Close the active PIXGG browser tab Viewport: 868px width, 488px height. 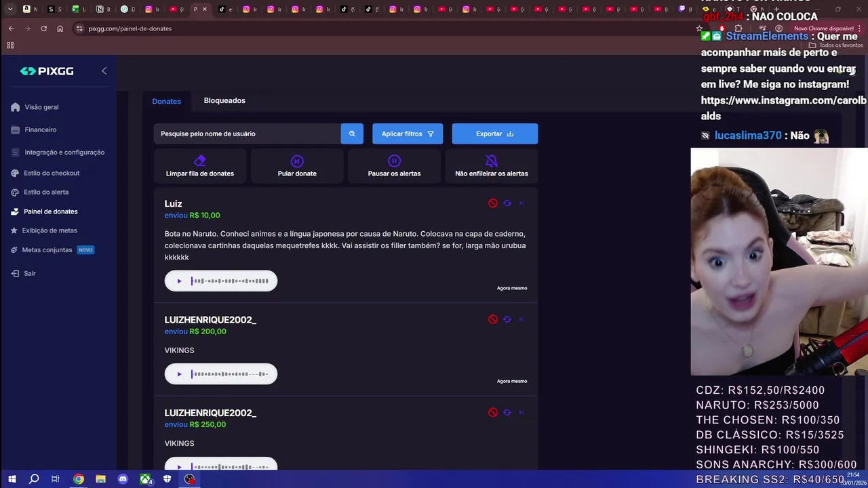pyautogui.click(x=205, y=9)
